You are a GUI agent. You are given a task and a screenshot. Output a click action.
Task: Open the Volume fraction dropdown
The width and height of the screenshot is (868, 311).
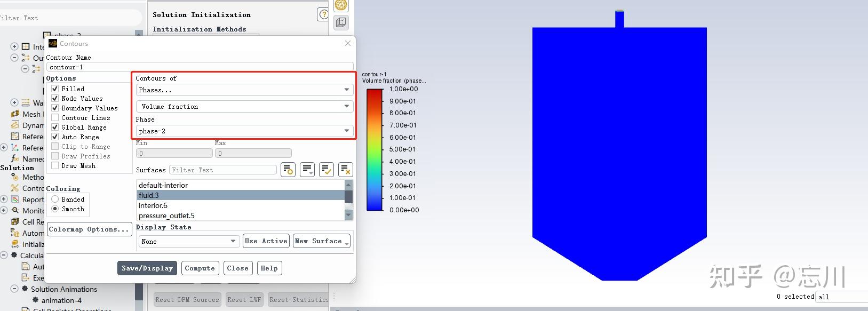tap(244, 106)
